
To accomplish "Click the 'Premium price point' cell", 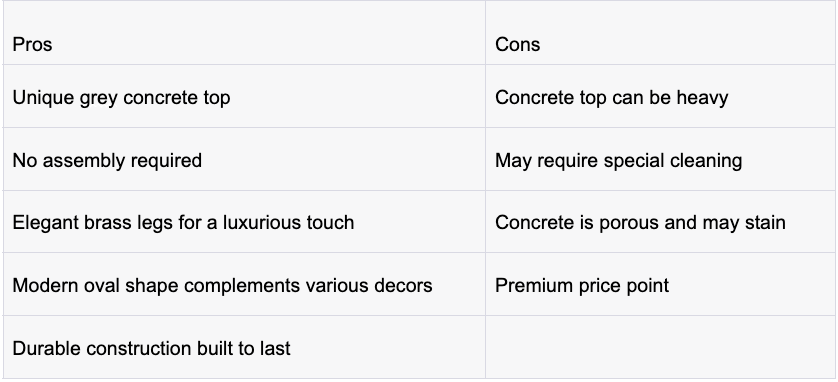I will tap(660, 284).
